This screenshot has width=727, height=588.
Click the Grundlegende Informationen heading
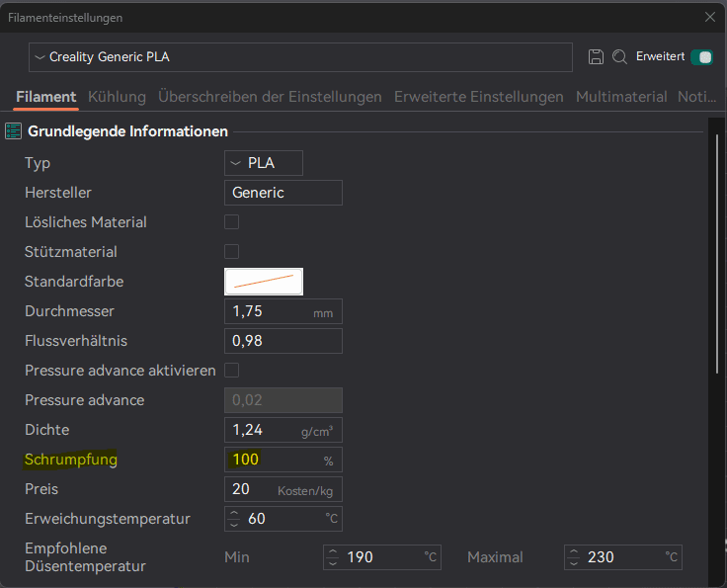point(128,131)
